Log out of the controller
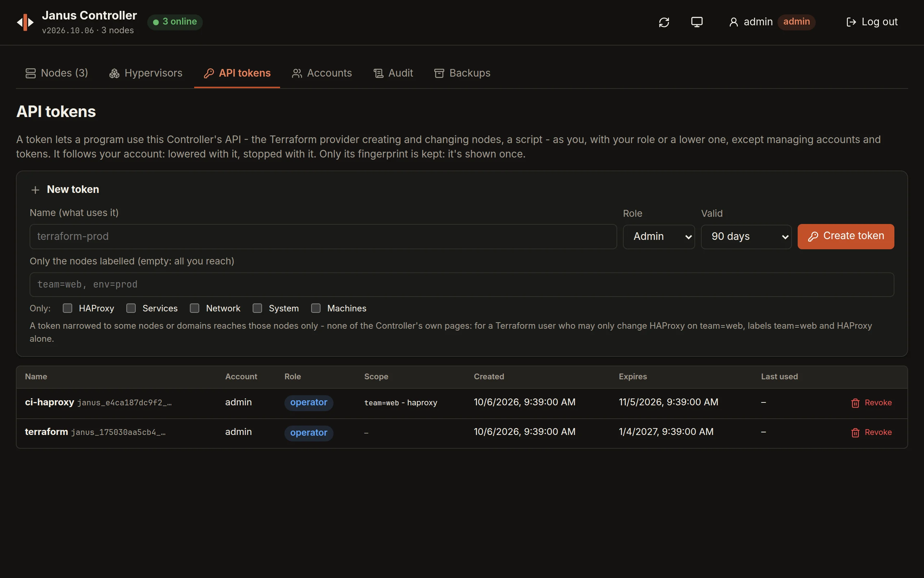924x578 pixels. tap(872, 22)
